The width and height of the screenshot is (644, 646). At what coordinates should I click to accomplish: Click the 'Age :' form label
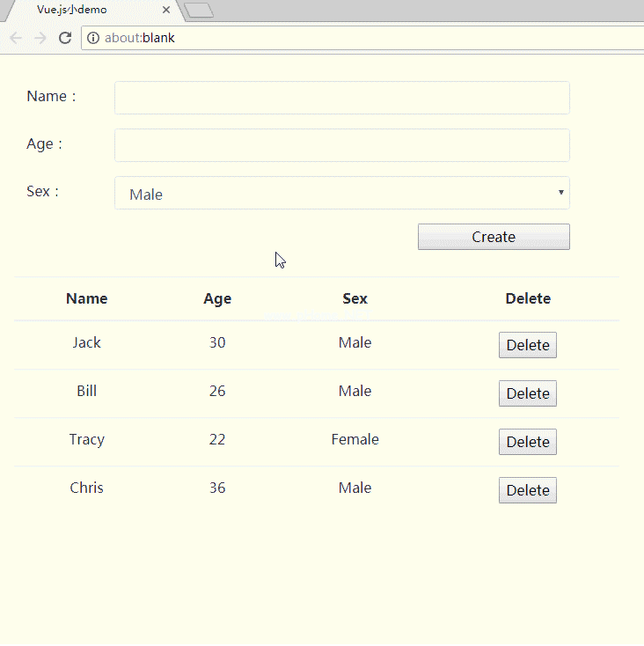(x=45, y=144)
